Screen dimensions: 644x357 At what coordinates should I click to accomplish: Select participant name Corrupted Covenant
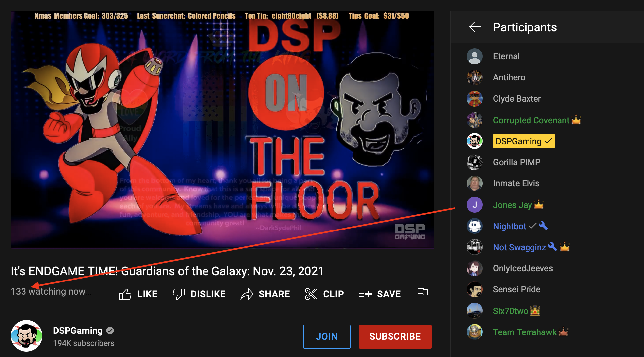531,120
